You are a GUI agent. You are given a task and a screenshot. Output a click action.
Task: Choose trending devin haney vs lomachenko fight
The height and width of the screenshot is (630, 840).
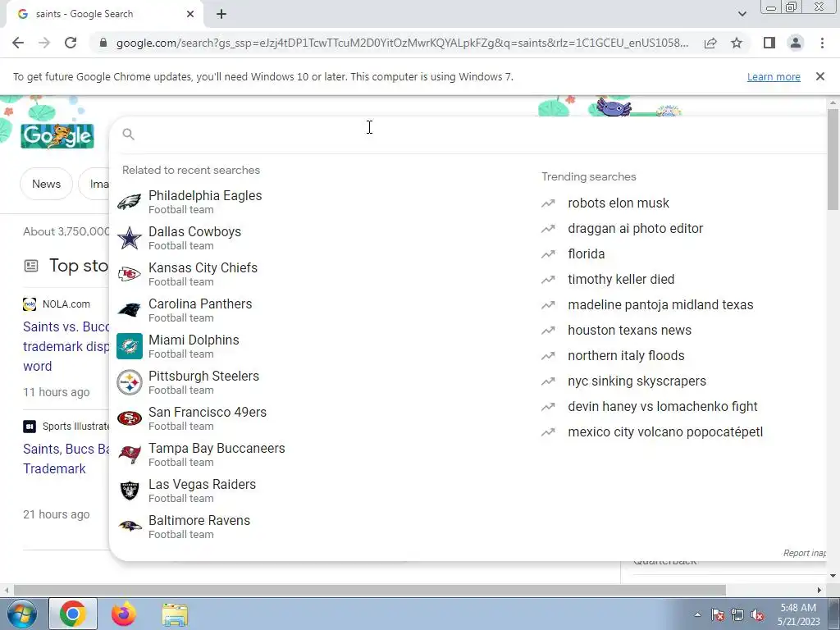[x=663, y=407]
